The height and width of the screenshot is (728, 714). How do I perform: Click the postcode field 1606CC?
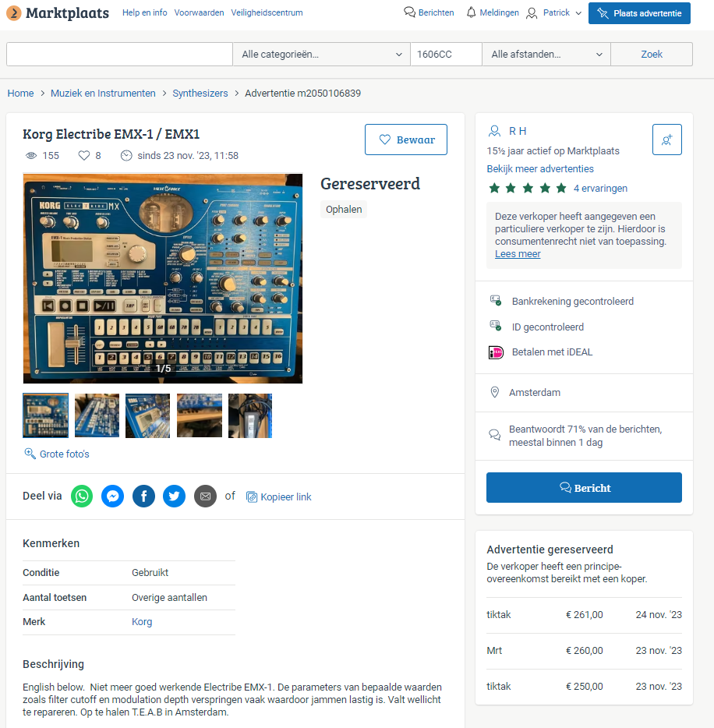coord(446,55)
